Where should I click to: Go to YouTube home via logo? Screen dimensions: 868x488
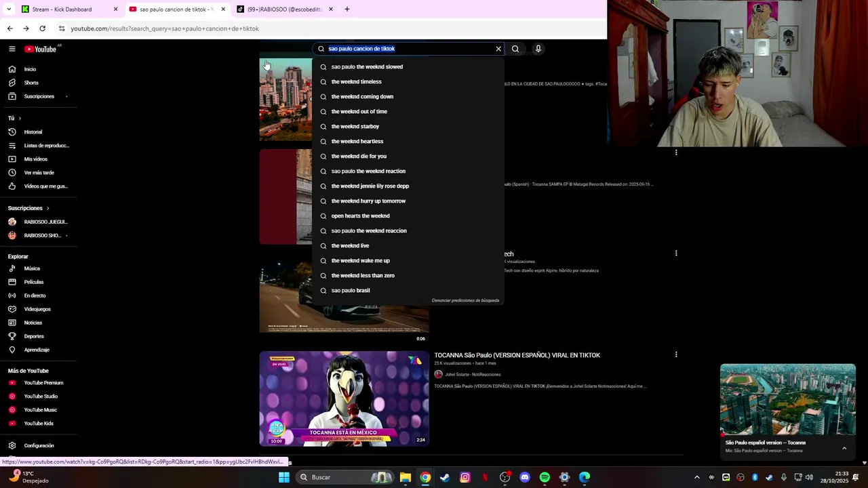[x=41, y=49]
